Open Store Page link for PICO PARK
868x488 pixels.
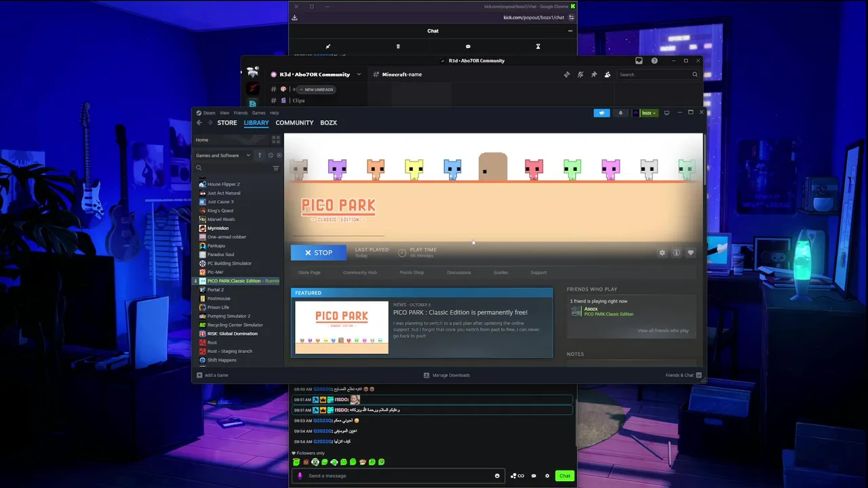tap(309, 272)
